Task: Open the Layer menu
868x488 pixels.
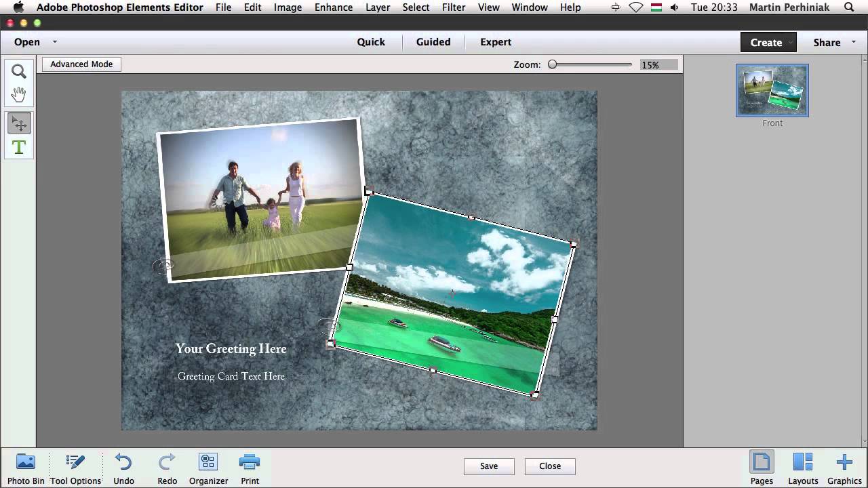Action: [x=378, y=7]
